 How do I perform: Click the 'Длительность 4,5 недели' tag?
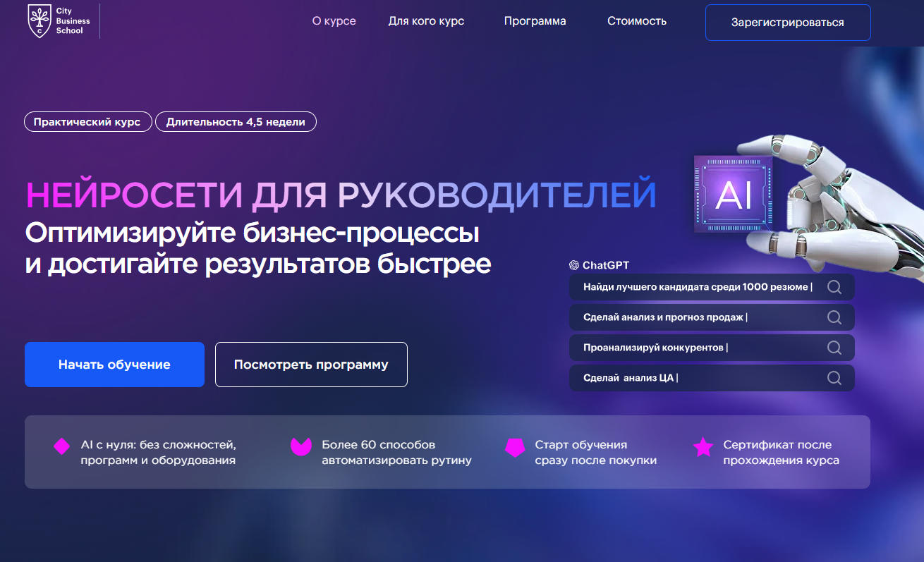point(236,122)
